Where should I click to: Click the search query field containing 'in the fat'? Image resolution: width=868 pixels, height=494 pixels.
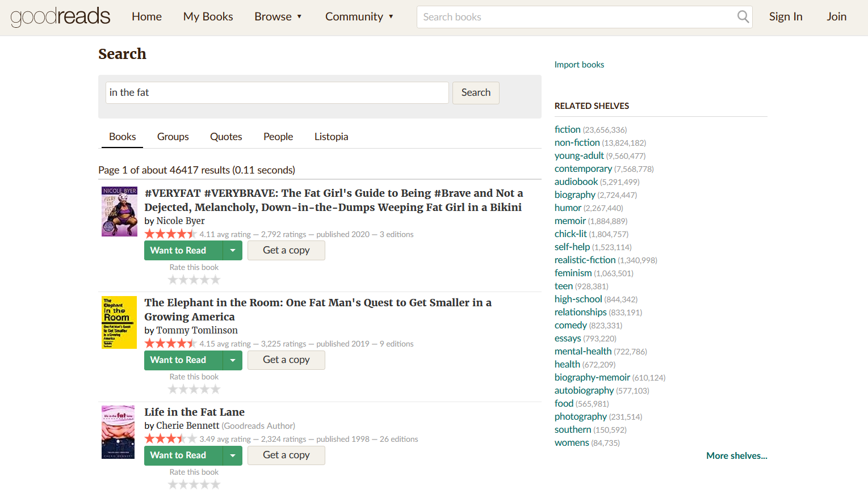277,92
